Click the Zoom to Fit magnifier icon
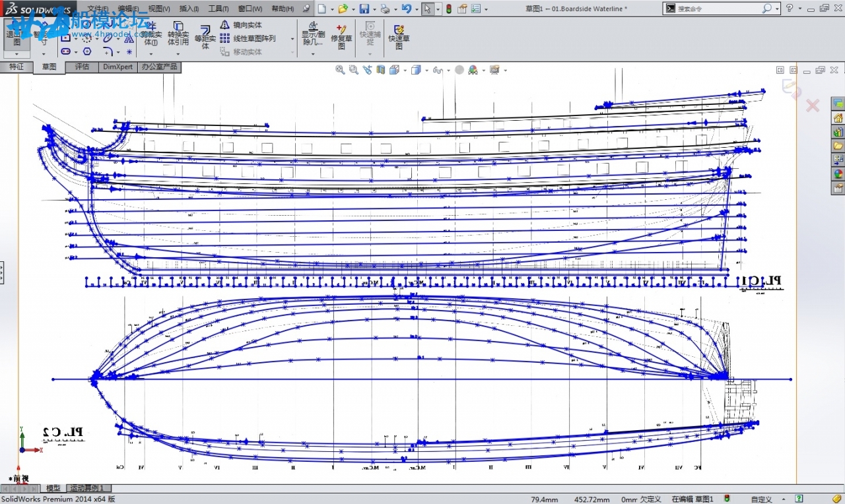This screenshot has height=504, width=845. 340,70
